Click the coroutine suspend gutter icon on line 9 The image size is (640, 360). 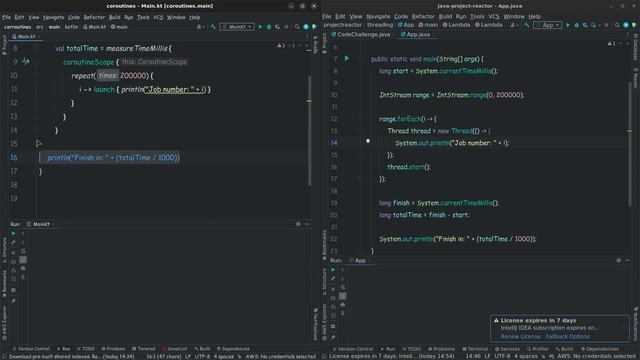(26, 62)
